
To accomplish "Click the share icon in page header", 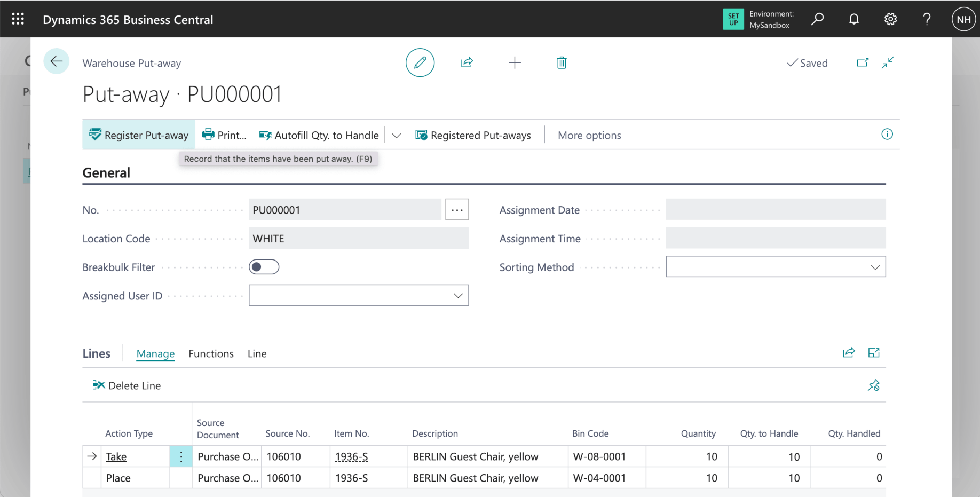I will [467, 63].
